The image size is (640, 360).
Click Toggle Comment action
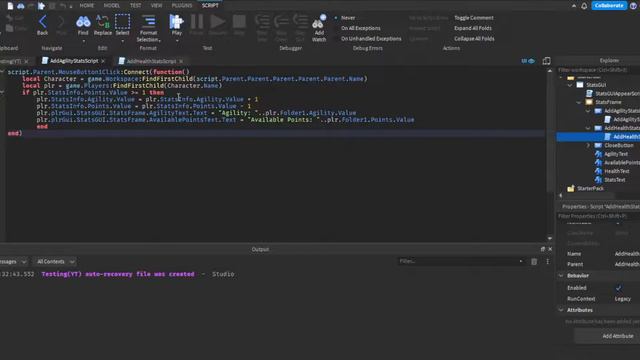[473, 18]
